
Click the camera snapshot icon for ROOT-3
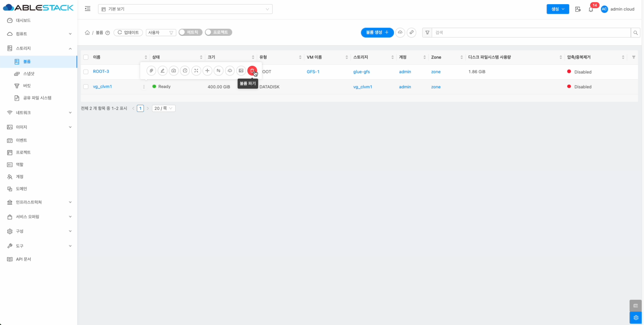[174, 71]
